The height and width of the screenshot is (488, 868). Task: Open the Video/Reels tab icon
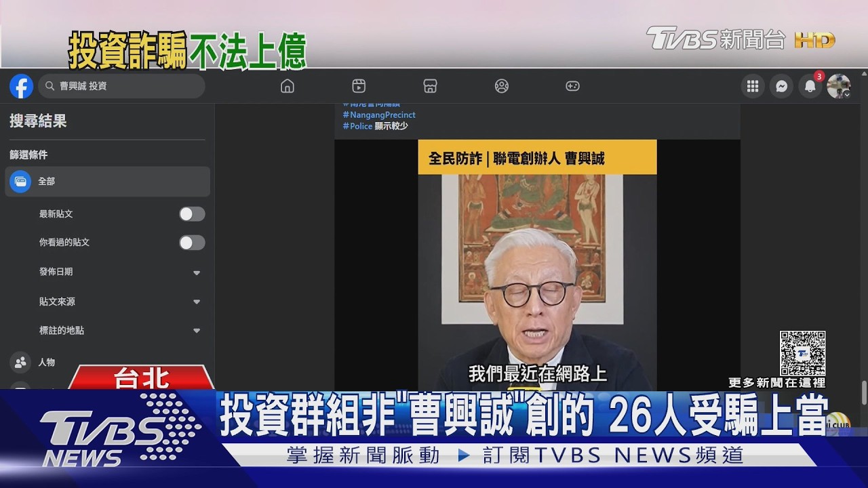pyautogui.click(x=359, y=86)
